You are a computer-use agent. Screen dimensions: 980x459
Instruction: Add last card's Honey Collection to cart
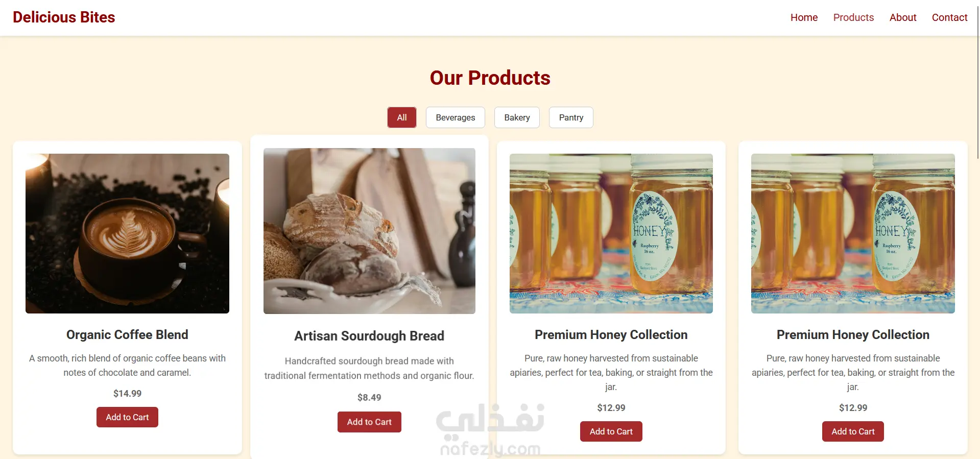(x=853, y=431)
